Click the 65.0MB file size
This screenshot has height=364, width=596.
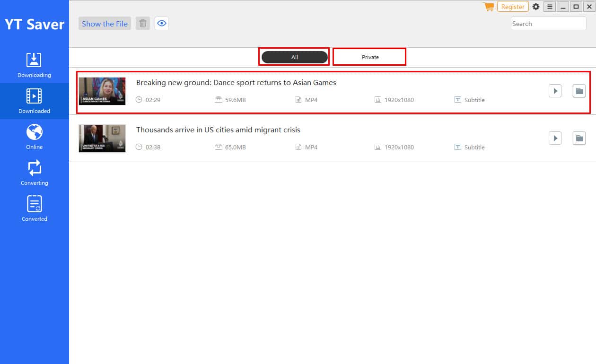235,147
